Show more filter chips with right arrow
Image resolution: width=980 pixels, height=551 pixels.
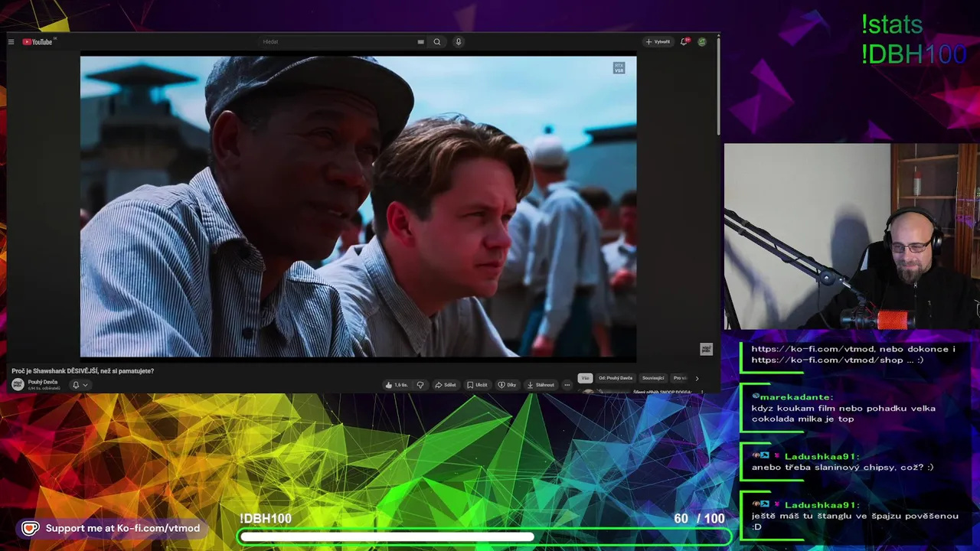pos(697,378)
